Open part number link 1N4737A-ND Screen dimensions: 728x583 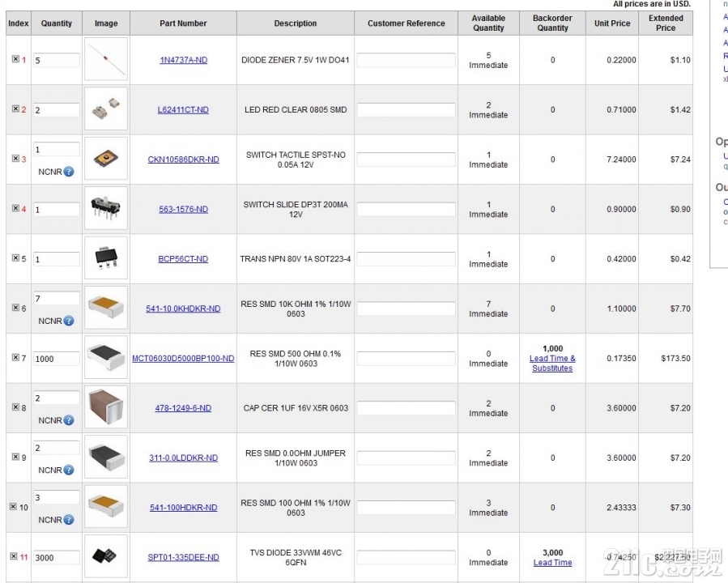(183, 60)
